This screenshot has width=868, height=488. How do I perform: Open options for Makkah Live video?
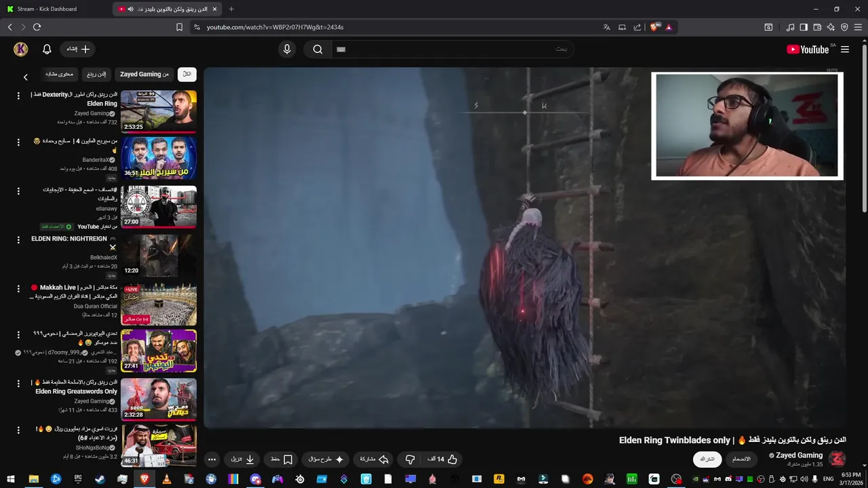coord(18,289)
